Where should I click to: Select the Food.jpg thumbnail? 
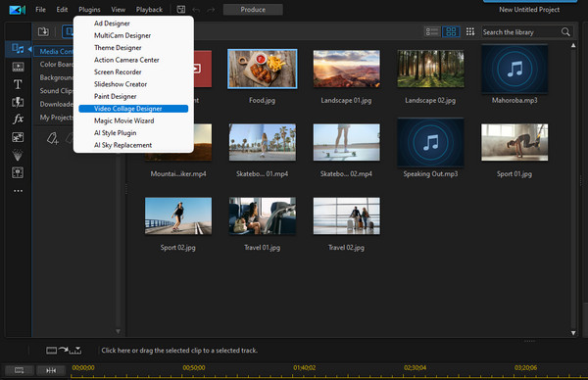(262, 69)
